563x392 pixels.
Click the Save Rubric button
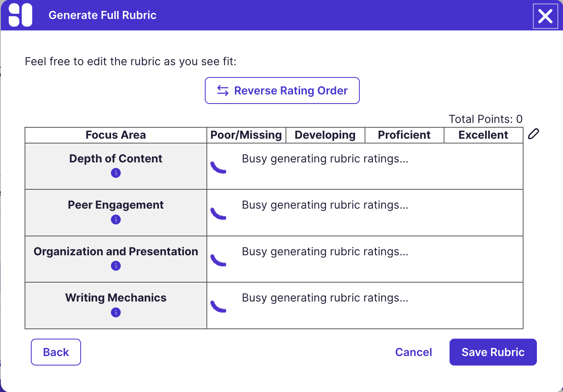point(493,352)
